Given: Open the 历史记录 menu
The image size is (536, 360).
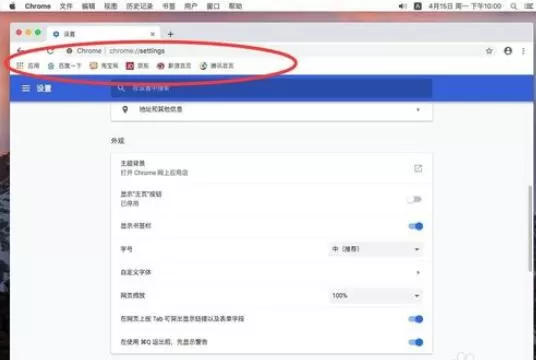Looking at the screenshot, I should [x=139, y=6].
